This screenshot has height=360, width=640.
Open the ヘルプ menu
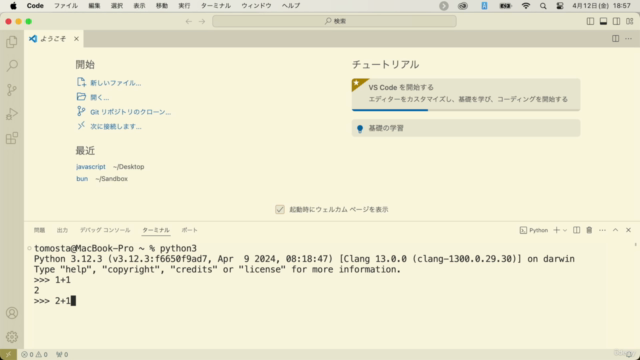(x=291, y=6)
